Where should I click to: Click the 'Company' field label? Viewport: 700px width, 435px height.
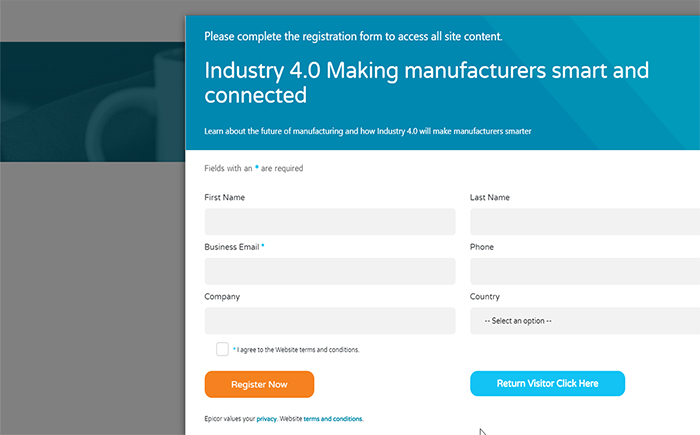pos(222,297)
